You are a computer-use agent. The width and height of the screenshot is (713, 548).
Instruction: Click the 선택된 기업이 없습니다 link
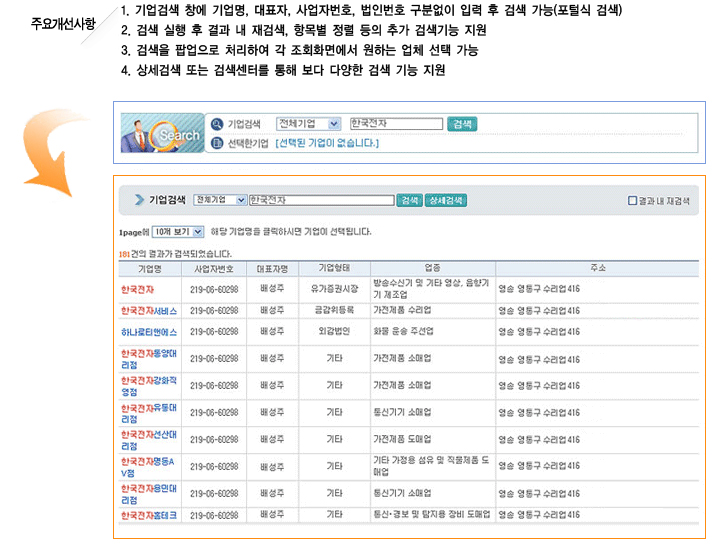click(x=327, y=143)
